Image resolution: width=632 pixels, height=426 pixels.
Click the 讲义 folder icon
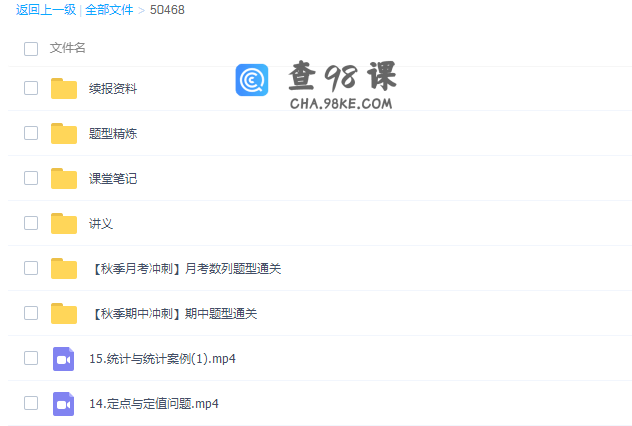point(64,223)
